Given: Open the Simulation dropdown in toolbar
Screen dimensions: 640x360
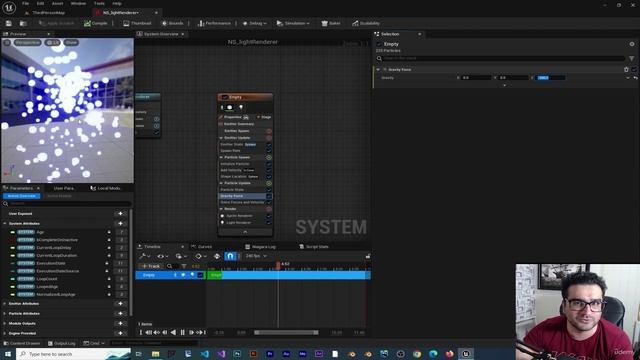Looking at the screenshot, I should [293, 23].
